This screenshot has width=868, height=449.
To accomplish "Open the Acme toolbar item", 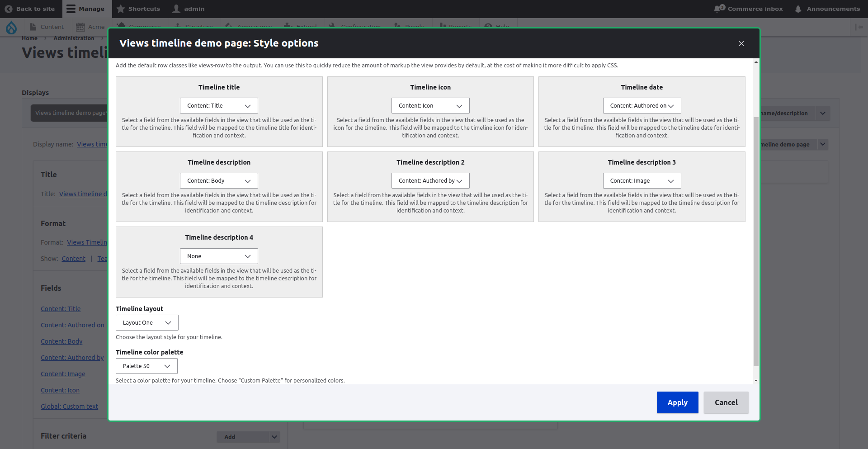I will (x=90, y=27).
